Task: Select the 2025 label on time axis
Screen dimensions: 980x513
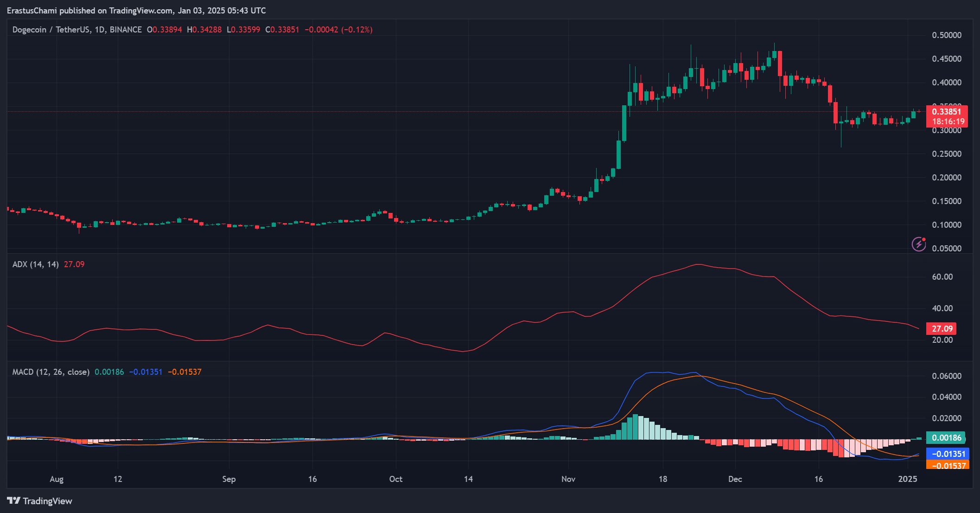Action: tap(907, 479)
